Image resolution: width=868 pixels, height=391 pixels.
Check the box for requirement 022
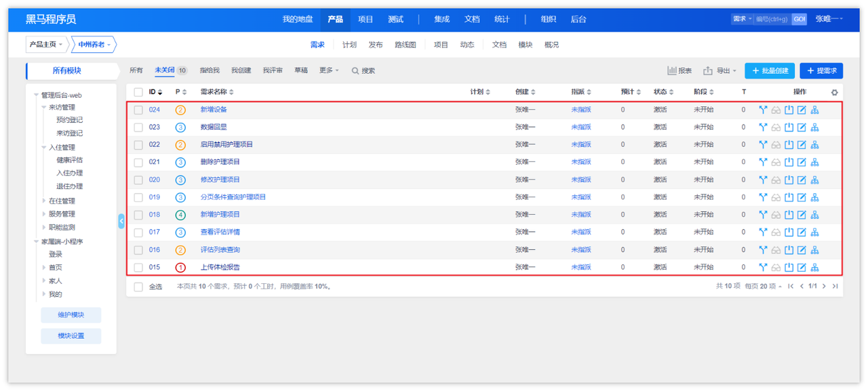pos(138,145)
